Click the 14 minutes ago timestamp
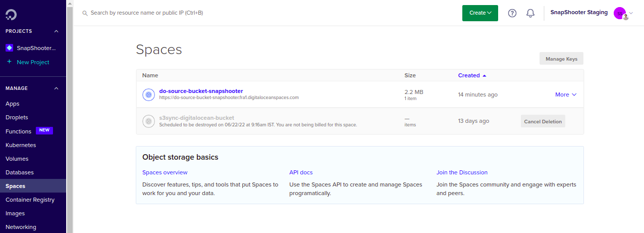644x233 pixels. coord(478,95)
